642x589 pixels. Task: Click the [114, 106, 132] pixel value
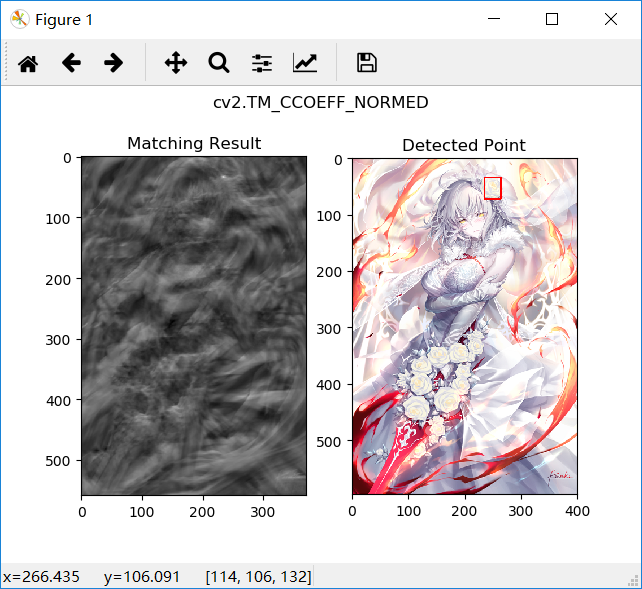pos(258,577)
